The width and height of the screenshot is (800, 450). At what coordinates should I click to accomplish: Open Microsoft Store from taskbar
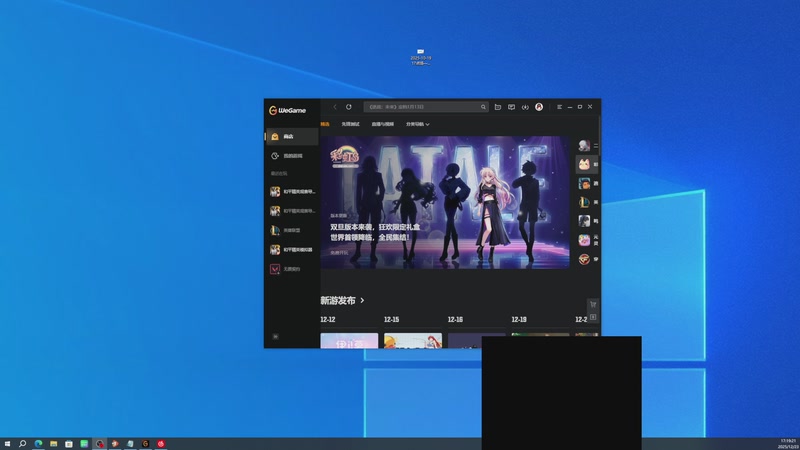tap(69, 444)
